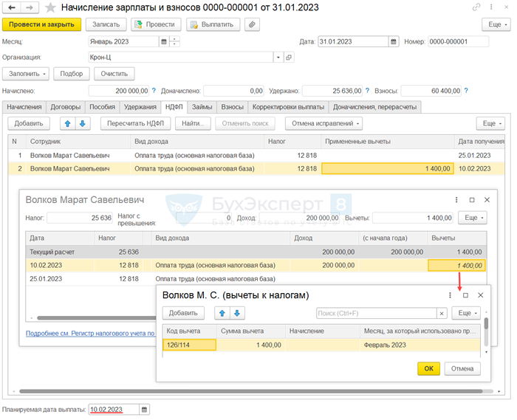Screen dimensions: 517x420
Task: Confirm deductions with OK button
Action: pyautogui.click(x=428, y=368)
